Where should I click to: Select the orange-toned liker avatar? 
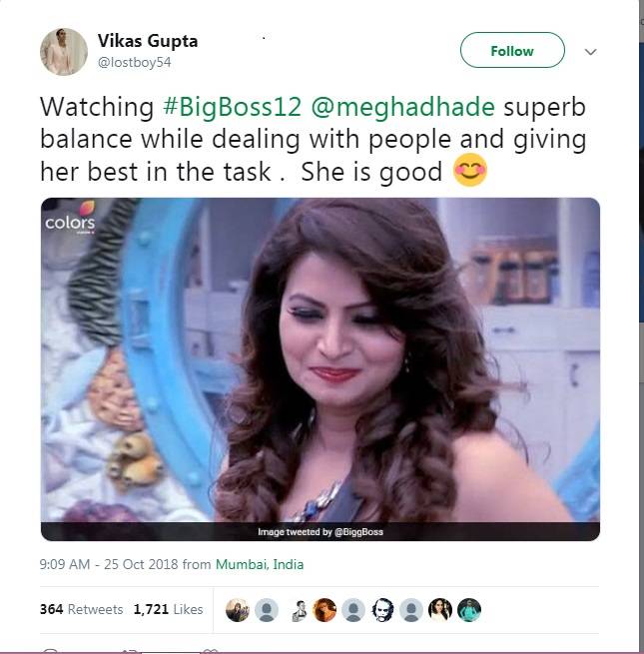324,609
